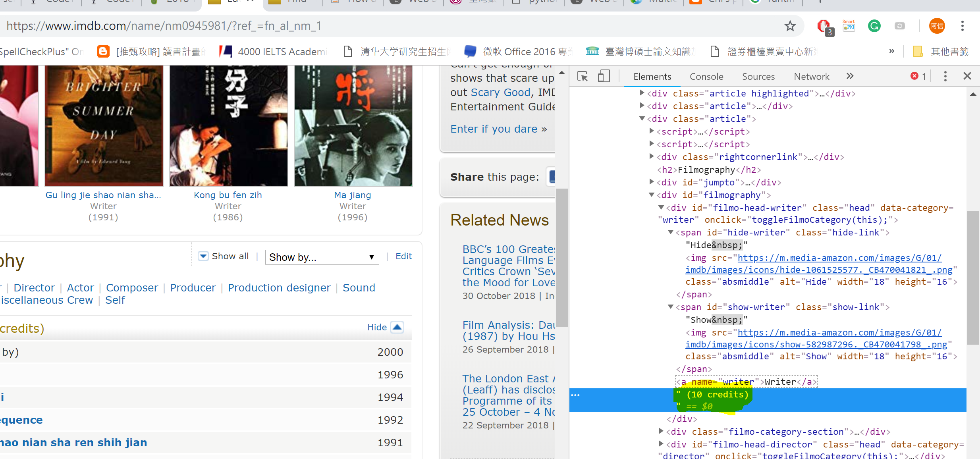
Task: Switch to the Sources tab
Action: (758, 77)
